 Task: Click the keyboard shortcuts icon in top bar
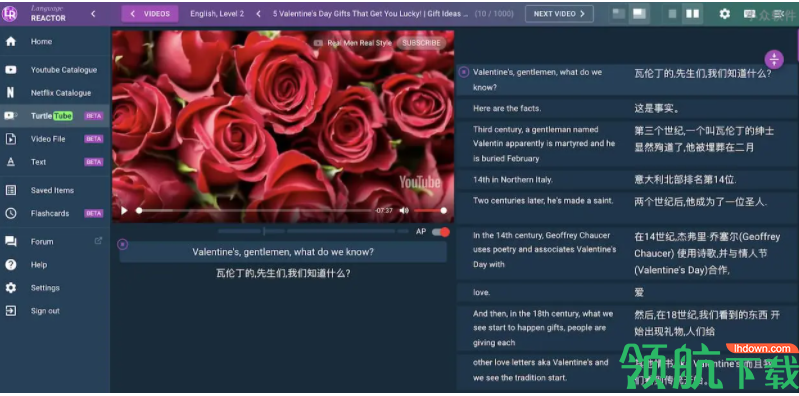(750, 14)
